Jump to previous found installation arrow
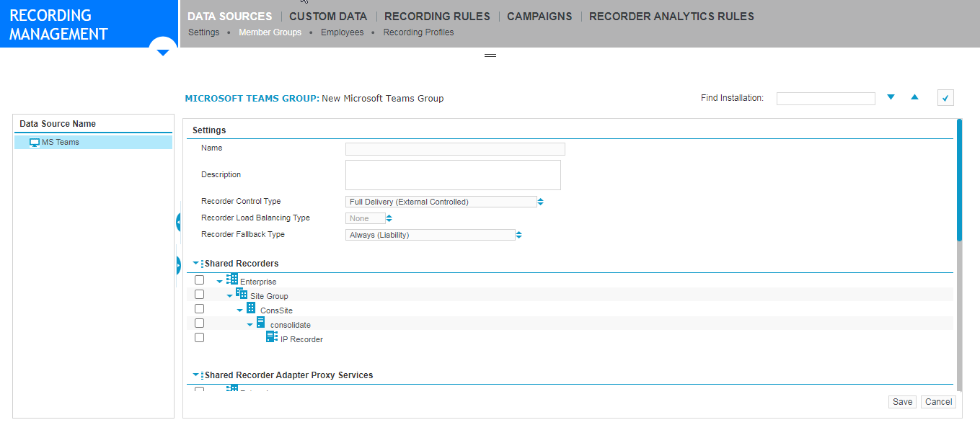Viewport: 980px width, 425px height. click(914, 97)
